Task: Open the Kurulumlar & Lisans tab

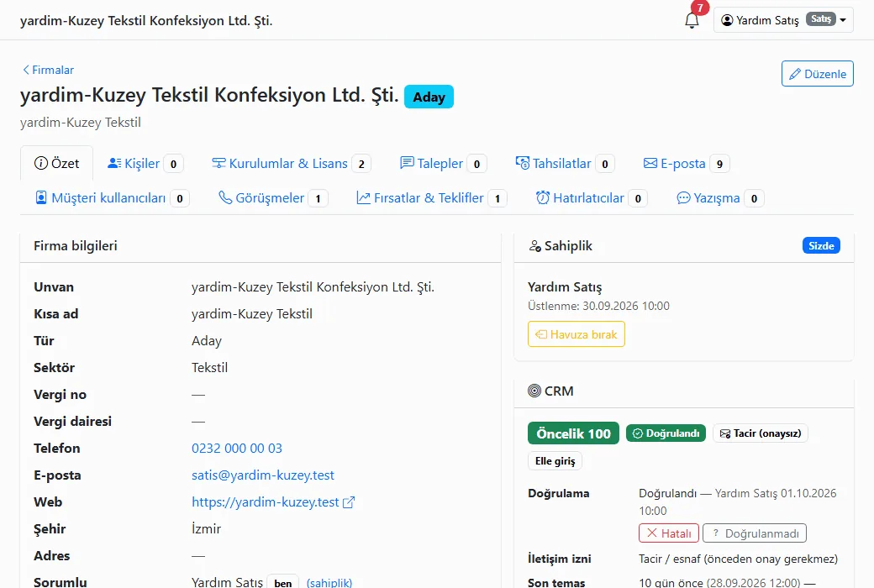Action: click(x=291, y=163)
